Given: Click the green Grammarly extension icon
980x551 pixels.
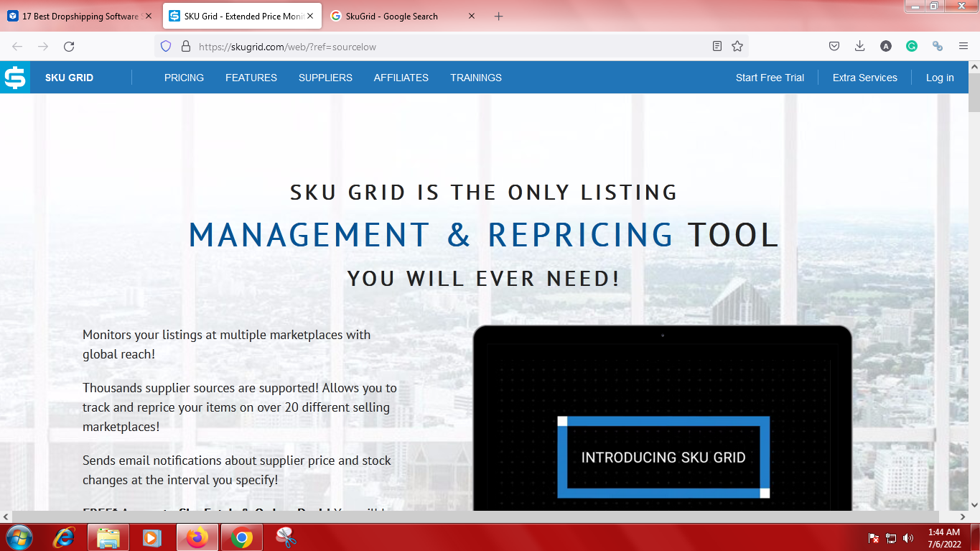Looking at the screenshot, I should [x=912, y=46].
